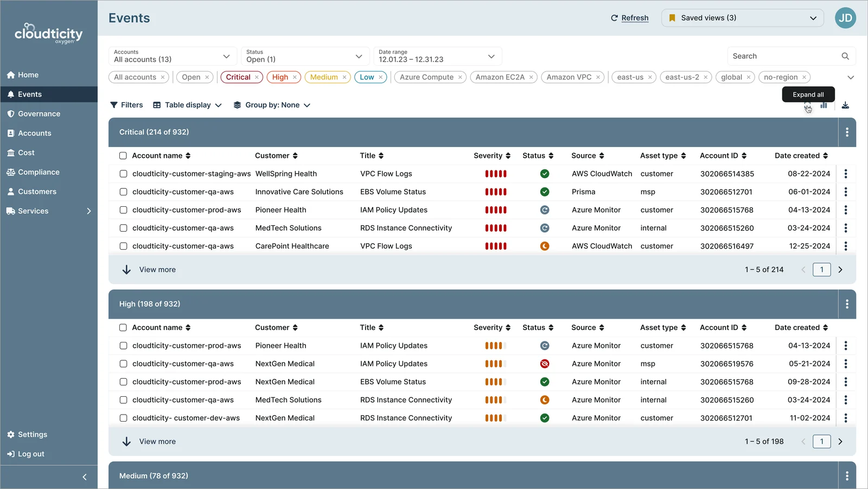This screenshot has width=868, height=489.
Task: Expand the filter chips row chevron
Action: point(851,78)
